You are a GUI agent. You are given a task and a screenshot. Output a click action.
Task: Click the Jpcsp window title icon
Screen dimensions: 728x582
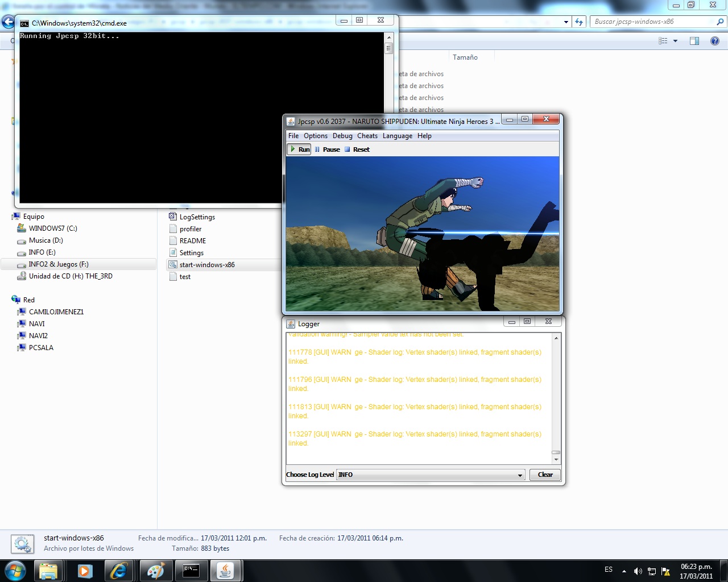point(291,121)
